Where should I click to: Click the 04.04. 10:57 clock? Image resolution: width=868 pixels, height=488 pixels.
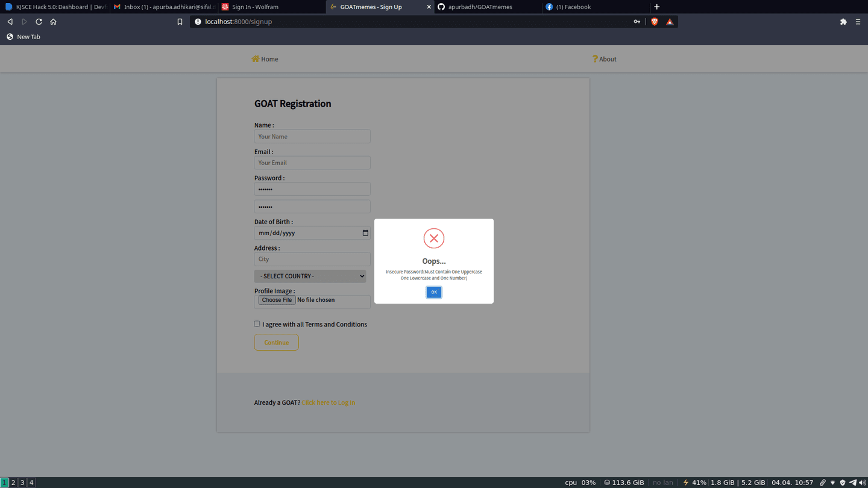point(792,483)
